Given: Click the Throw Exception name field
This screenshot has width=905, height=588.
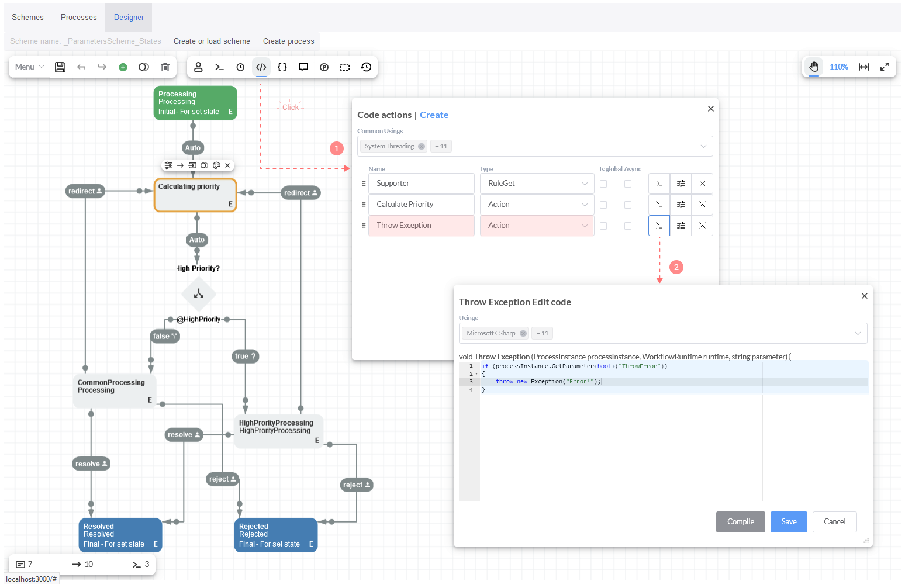Looking at the screenshot, I should point(421,226).
